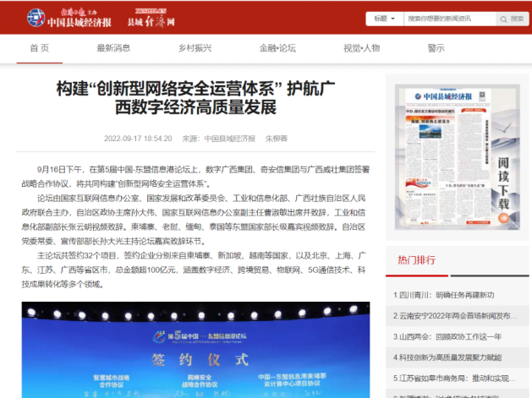Select 乡村振兴 in the navigation bar
The image size is (532, 398).
pyautogui.click(x=195, y=48)
